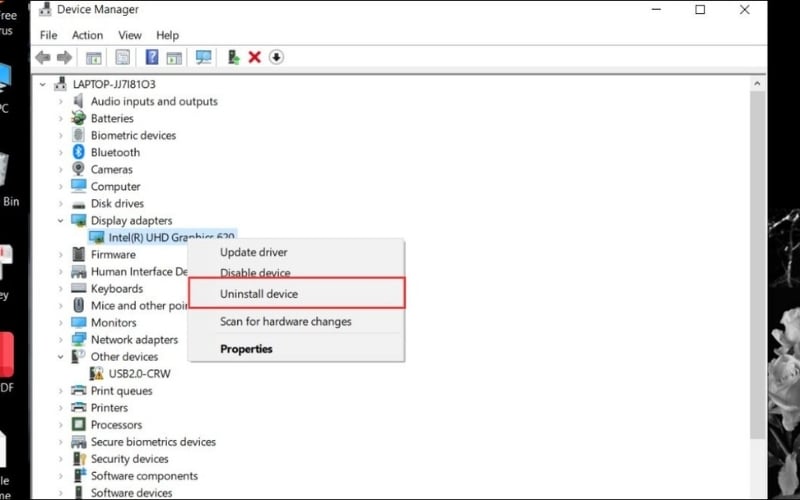
Task: Click the Scan for hardware changes monitor icon
Action: pyautogui.click(x=204, y=57)
